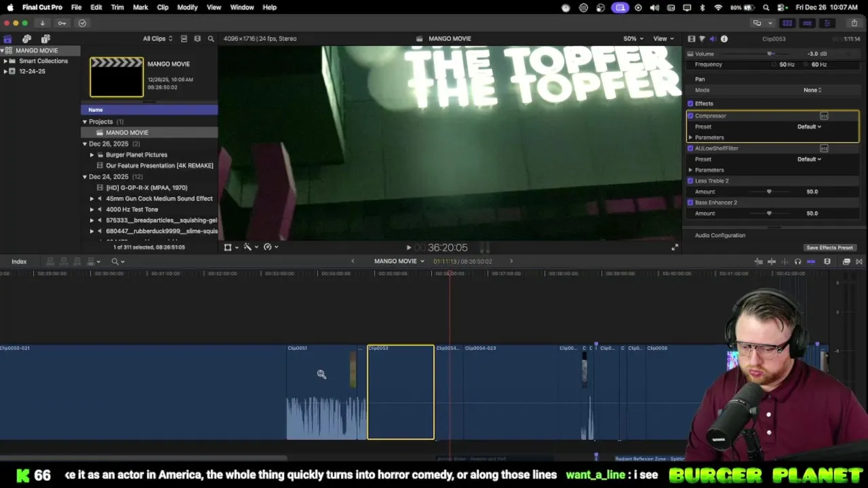Viewport: 868px width, 488px height.
Task: Open Compressor effect editor icon
Action: 824,116
